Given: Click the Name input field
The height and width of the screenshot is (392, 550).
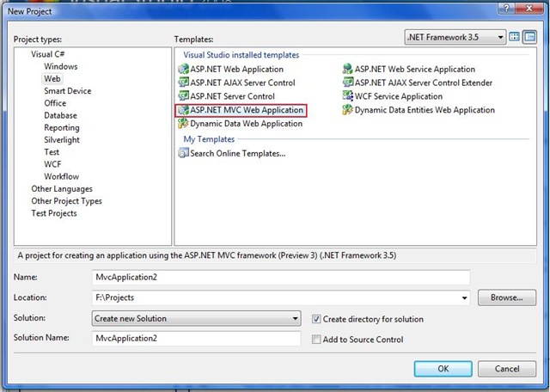Looking at the screenshot, I should pyautogui.click(x=281, y=278).
